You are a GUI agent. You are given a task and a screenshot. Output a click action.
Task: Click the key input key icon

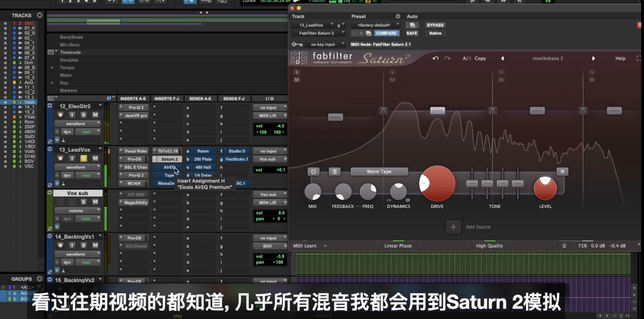coord(297,45)
